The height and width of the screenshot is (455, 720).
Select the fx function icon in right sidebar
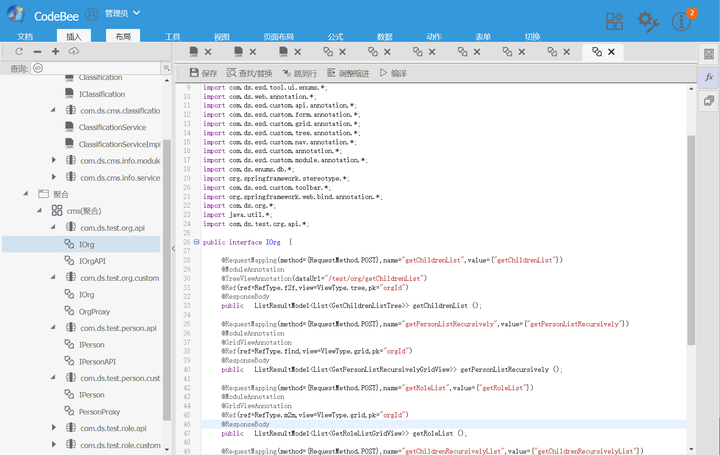708,77
